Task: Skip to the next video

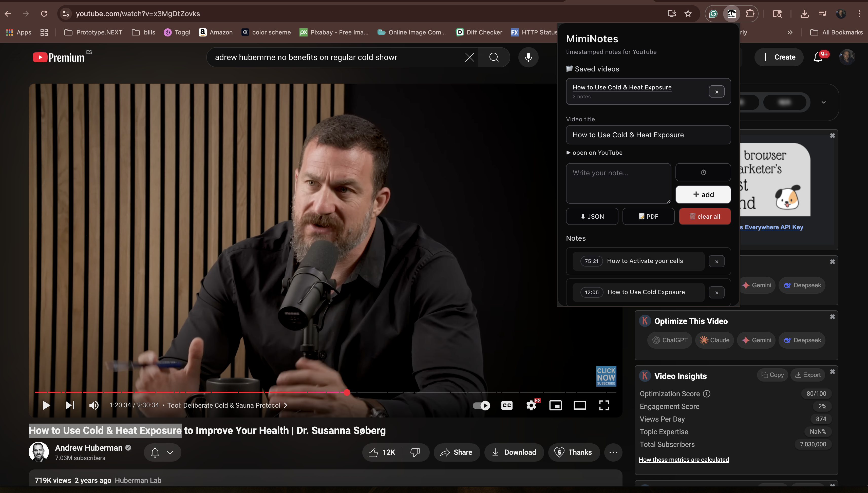Action: (70, 405)
